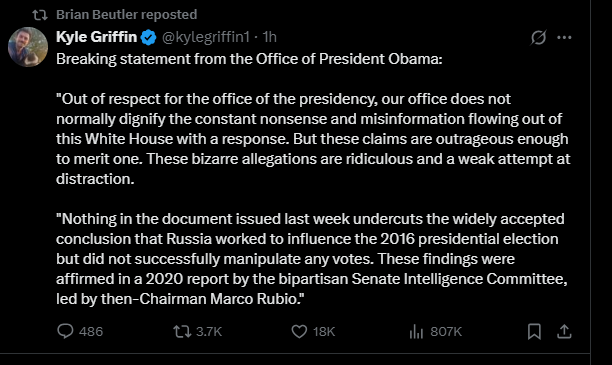Open the three-dot More options menu
This screenshot has width=612, height=365.
pos(564,37)
